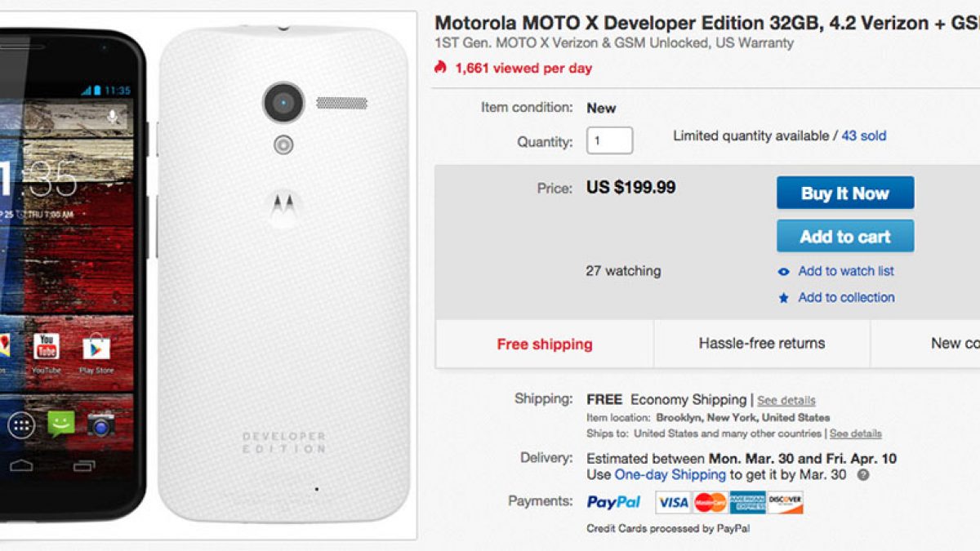The width and height of the screenshot is (980, 551).
Task: Click the Discover card icon
Action: [785, 502]
